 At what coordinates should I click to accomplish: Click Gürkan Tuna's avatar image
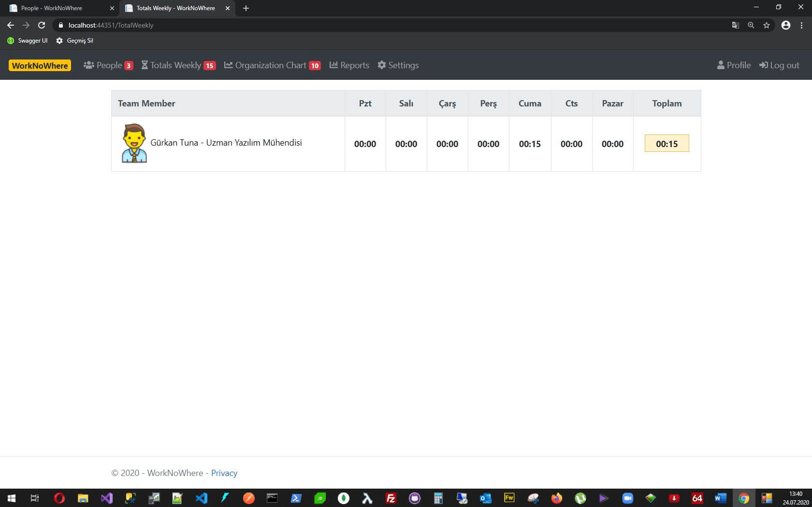point(134,143)
